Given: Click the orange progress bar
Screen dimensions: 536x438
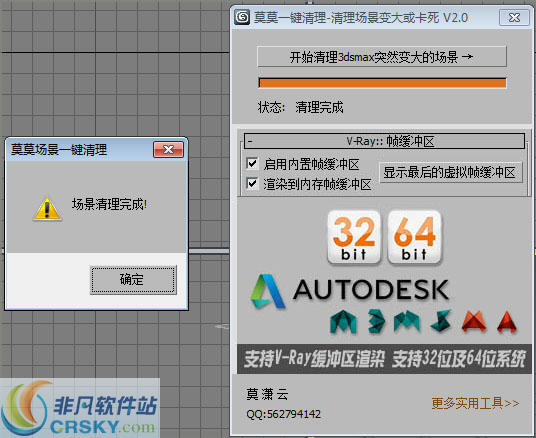Looking at the screenshot, I should pyautogui.click(x=382, y=83).
